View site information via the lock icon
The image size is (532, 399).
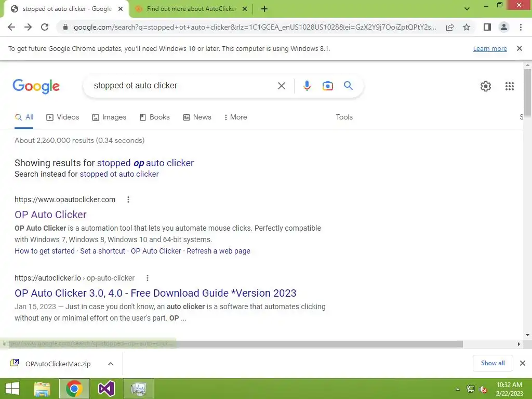click(65, 27)
